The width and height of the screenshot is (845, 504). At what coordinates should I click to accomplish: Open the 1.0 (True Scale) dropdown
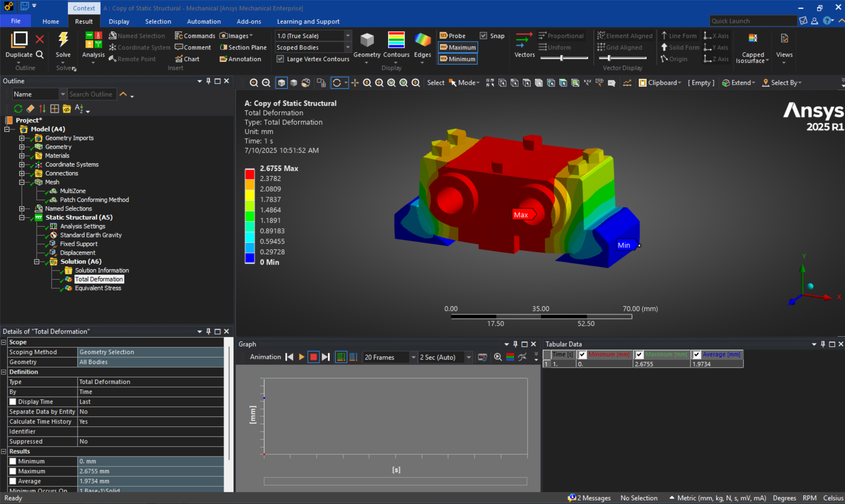click(348, 36)
